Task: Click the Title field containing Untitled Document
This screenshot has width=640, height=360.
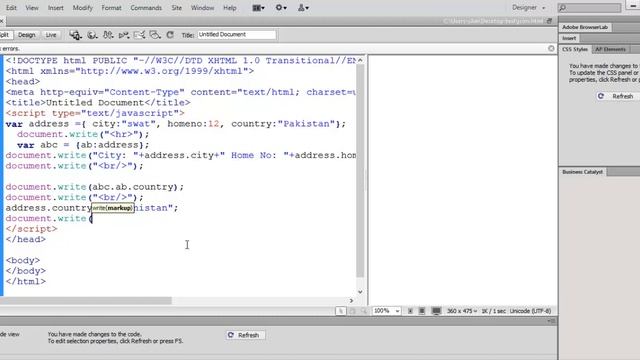Action: pos(237,35)
